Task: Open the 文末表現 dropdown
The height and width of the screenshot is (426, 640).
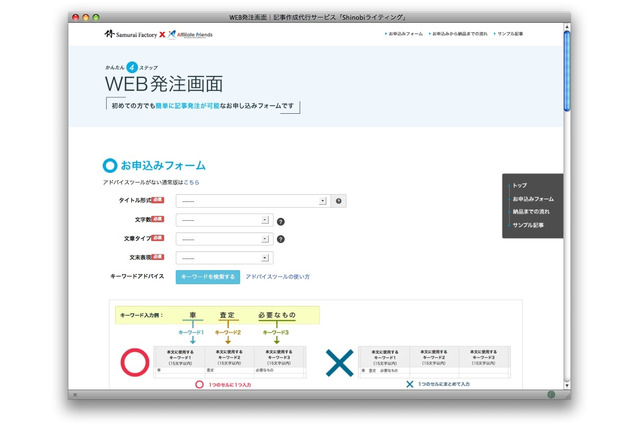Action: pyautogui.click(x=224, y=258)
